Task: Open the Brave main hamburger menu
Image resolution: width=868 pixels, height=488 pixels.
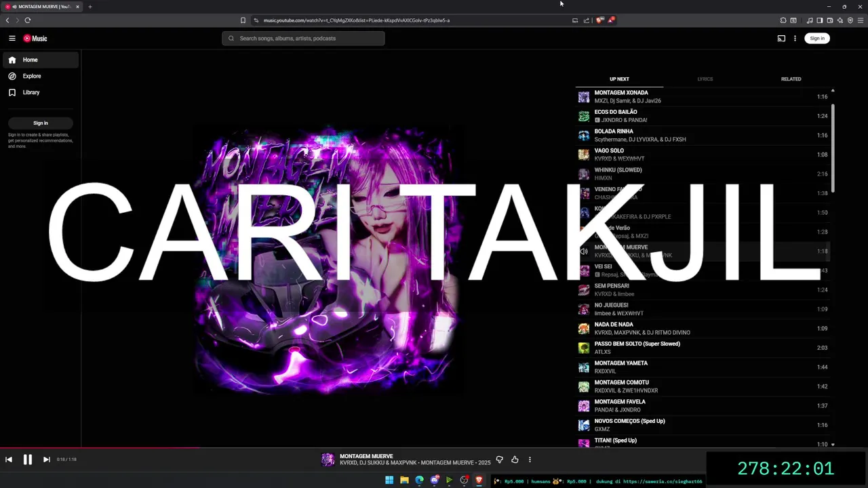Action: (x=861, y=20)
